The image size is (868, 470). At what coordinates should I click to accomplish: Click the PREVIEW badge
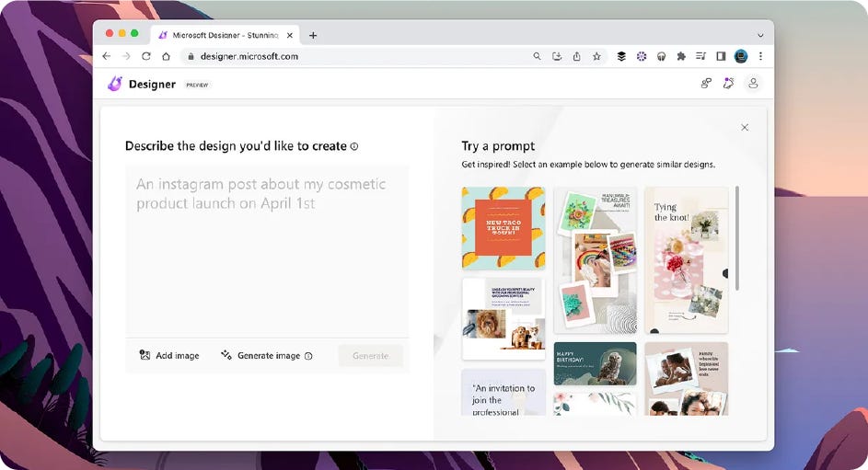tap(197, 86)
